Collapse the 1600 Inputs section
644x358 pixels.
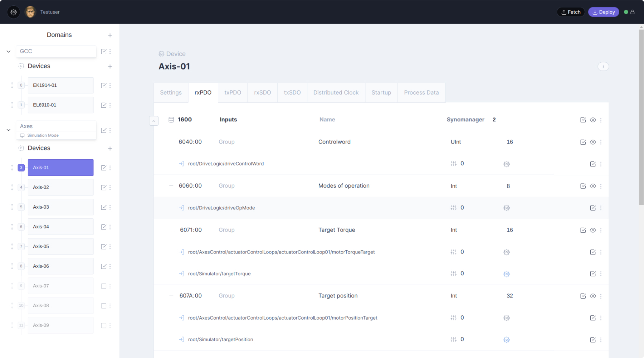point(154,121)
